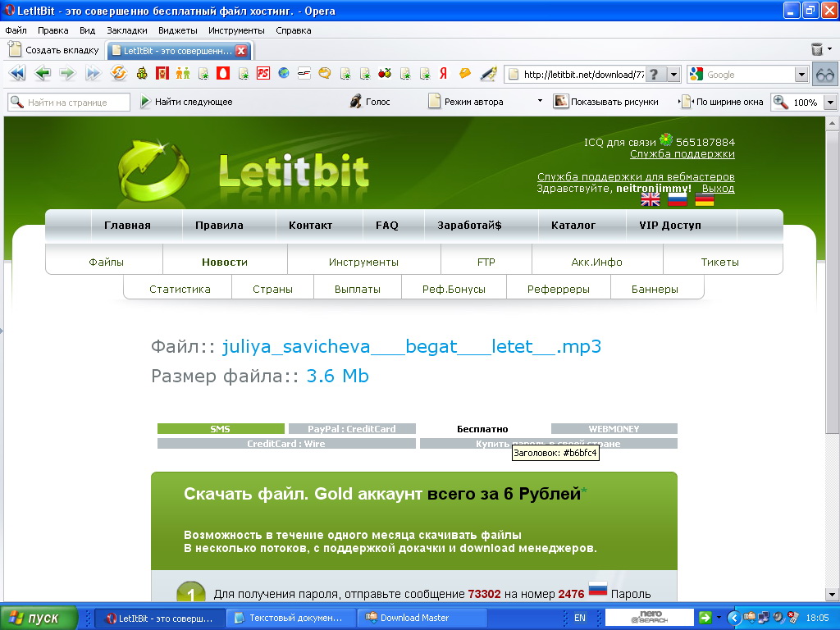The image size is (840, 630).
Task: Click the Nero Search green arrow button
Action: tap(705, 618)
